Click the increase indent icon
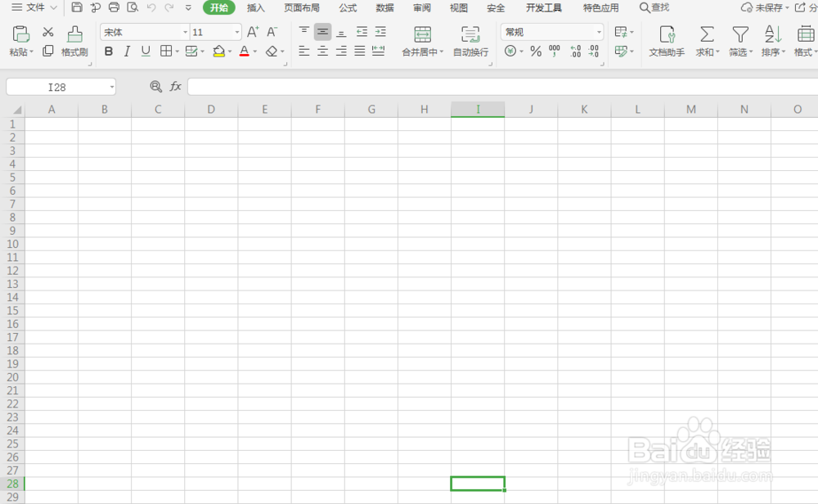The height and width of the screenshot is (504, 818). [x=380, y=32]
